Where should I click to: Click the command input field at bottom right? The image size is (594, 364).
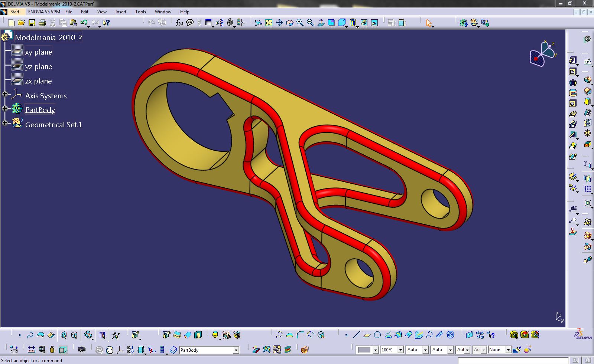tap(513, 360)
